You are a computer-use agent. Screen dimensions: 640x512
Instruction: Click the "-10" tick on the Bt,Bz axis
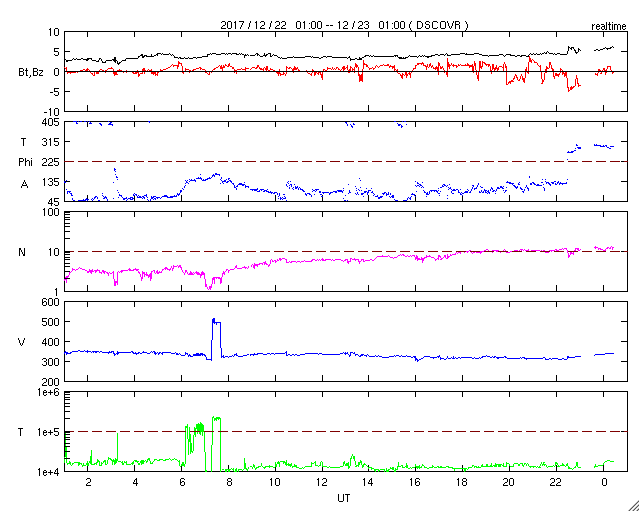tap(52, 112)
